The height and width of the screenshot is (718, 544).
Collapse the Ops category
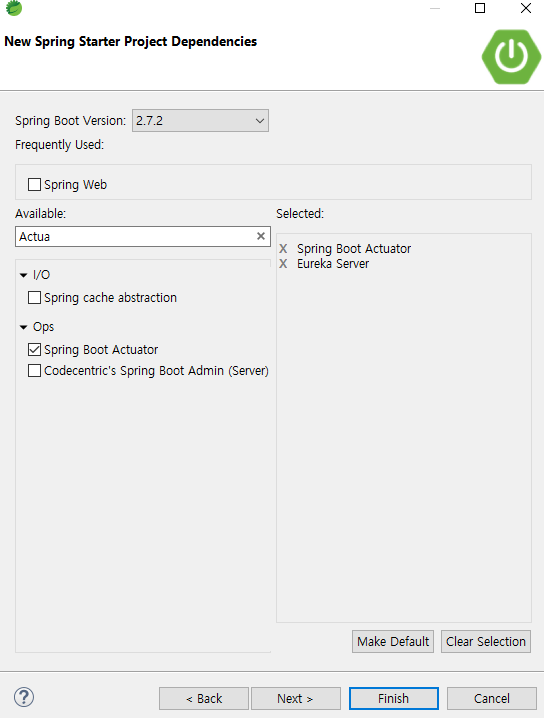(x=23, y=327)
